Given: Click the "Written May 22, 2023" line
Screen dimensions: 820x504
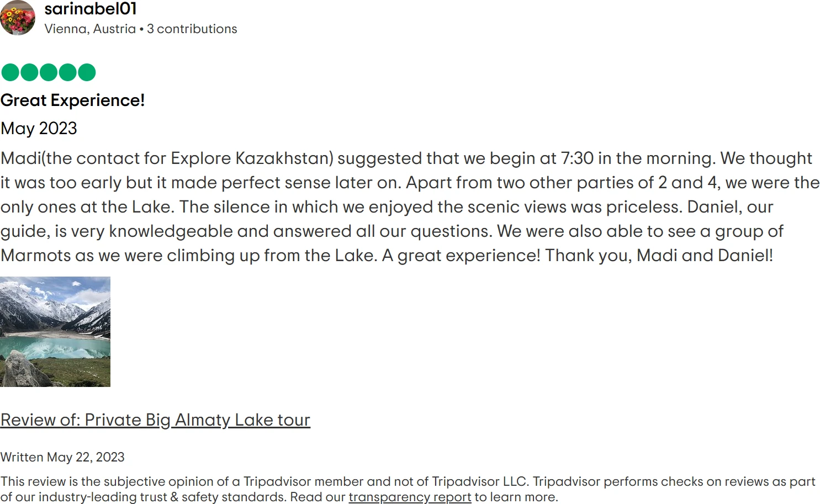Looking at the screenshot, I should 62,457.
